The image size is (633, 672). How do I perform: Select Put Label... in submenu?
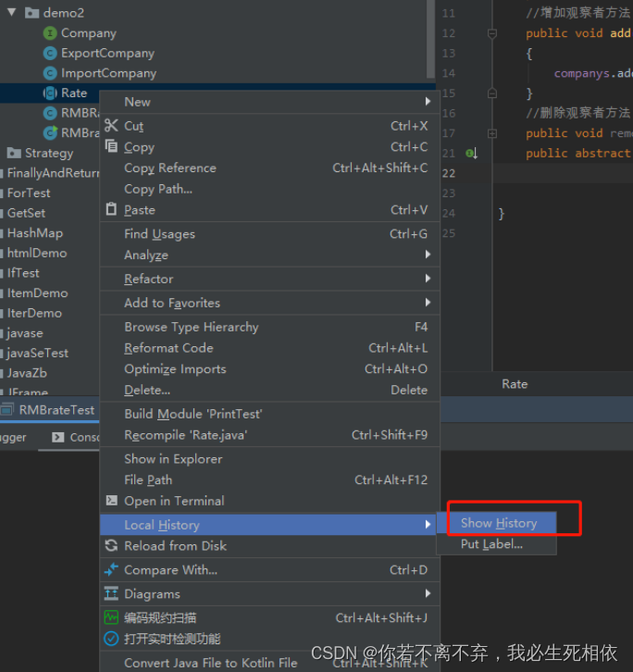pyautogui.click(x=497, y=544)
